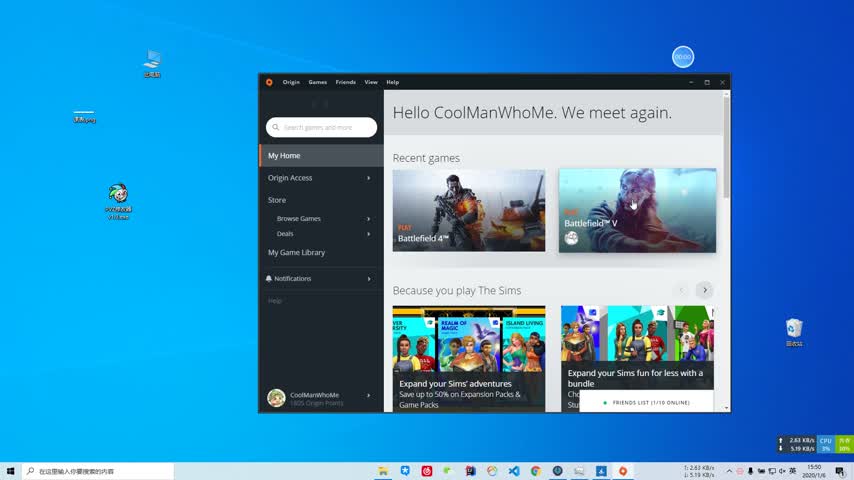Open the View menu
The height and width of the screenshot is (480, 854).
tap(371, 82)
